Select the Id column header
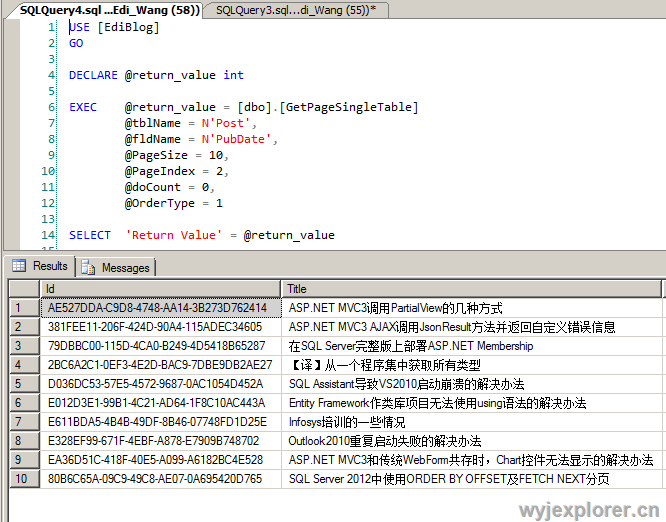Screen dimensions: 666x522 pos(161,289)
